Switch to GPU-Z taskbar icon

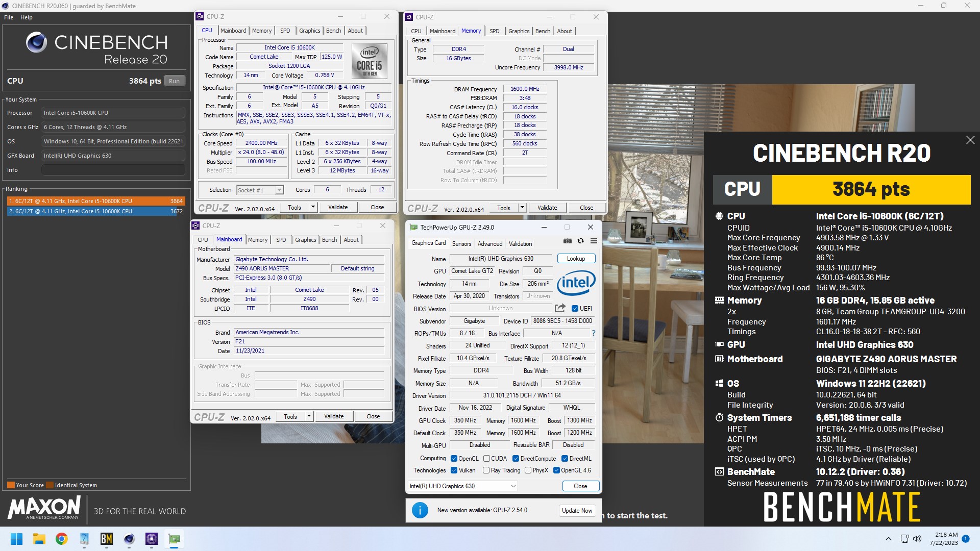pos(174,539)
